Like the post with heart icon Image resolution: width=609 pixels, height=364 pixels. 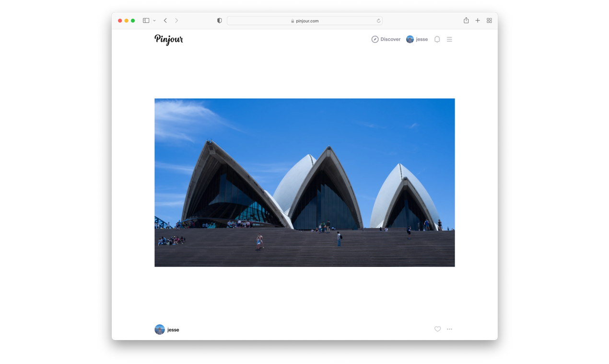(437, 329)
